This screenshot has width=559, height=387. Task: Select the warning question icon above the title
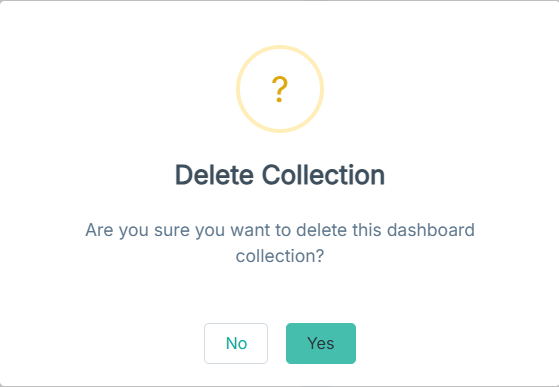(280, 89)
